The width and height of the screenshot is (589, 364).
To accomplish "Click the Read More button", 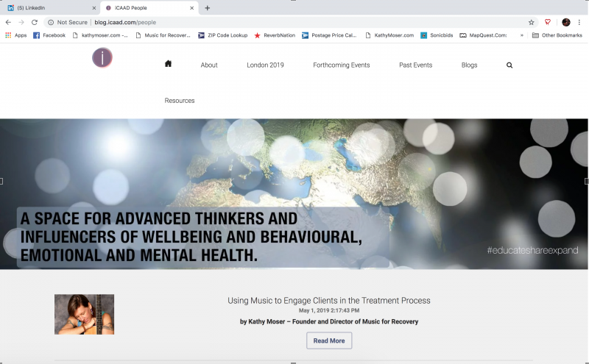I will pyautogui.click(x=329, y=340).
